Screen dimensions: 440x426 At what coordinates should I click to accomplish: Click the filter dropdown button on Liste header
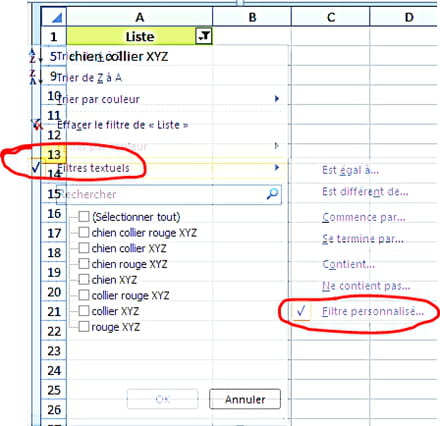pyautogui.click(x=204, y=36)
